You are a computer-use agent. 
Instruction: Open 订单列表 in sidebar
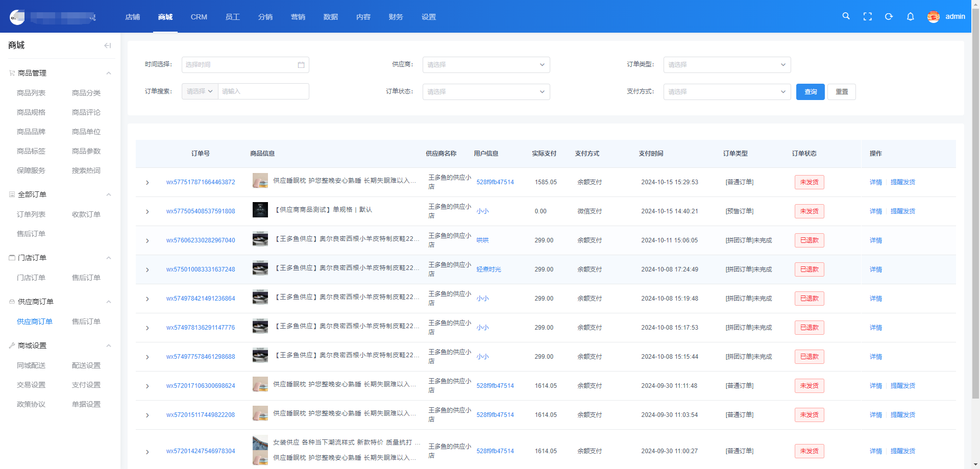pyautogui.click(x=31, y=214)
